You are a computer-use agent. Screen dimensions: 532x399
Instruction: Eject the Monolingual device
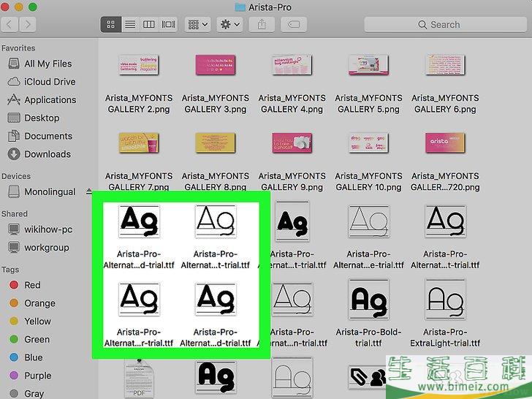coord(89,191)
